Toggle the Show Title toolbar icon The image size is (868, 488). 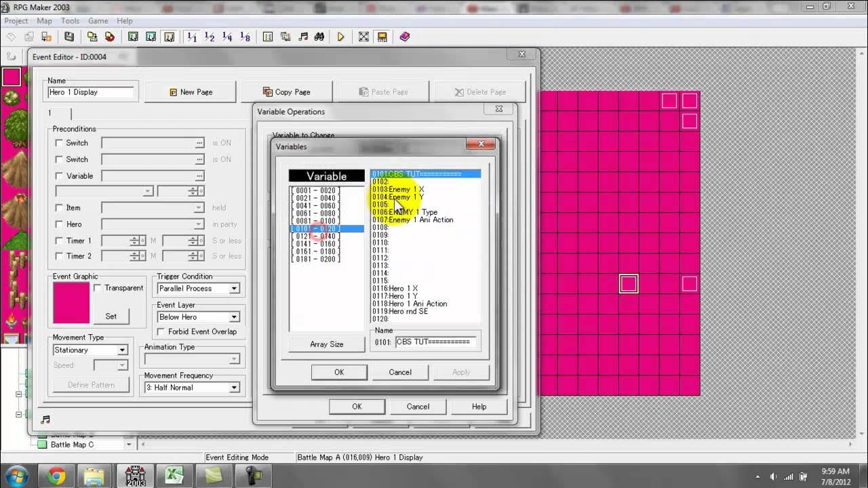tap(382, 37)
